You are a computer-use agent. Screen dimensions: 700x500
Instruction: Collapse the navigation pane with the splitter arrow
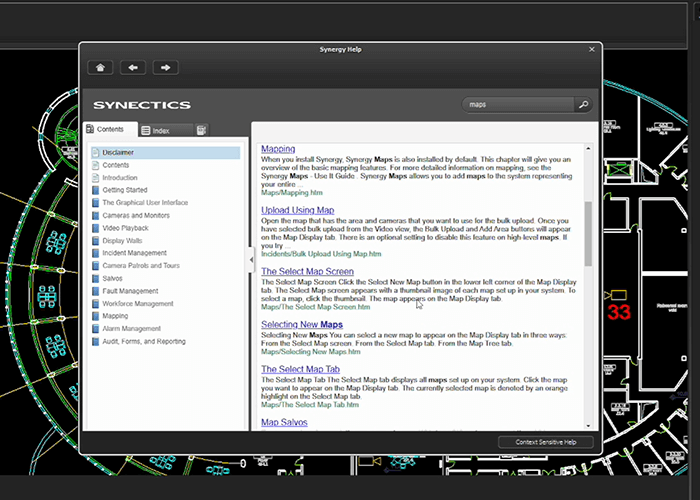point(250,259)
